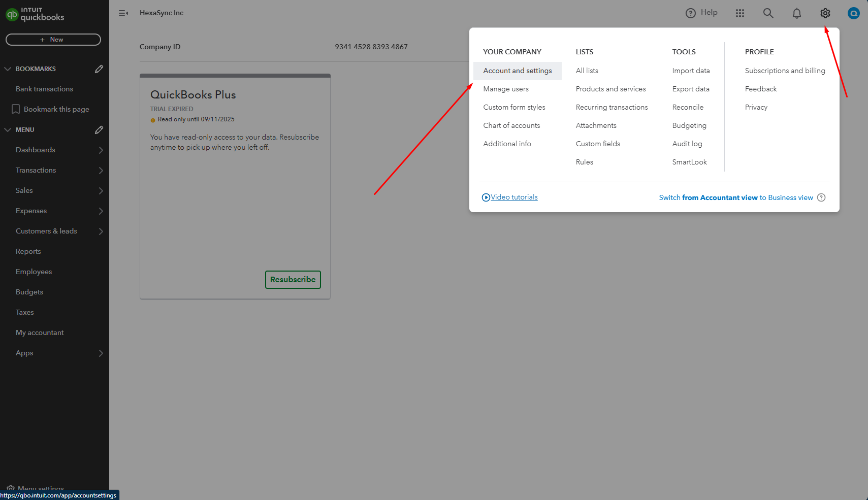Open Products and services
This screenshot has height=500, width=868.
coord(611,89)
